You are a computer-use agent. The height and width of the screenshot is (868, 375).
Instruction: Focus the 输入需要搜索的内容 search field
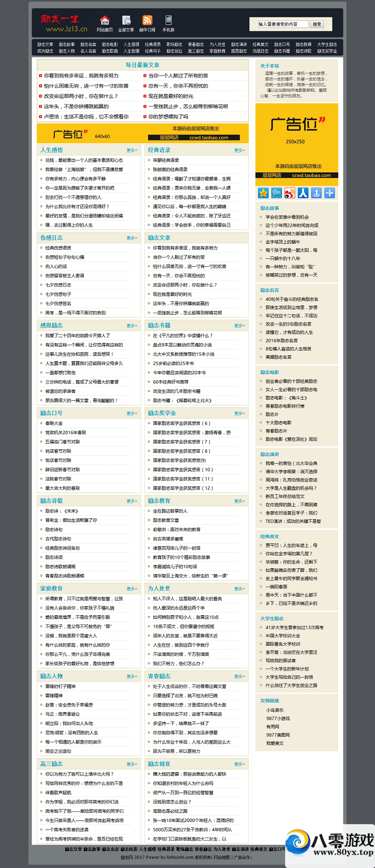283,24
